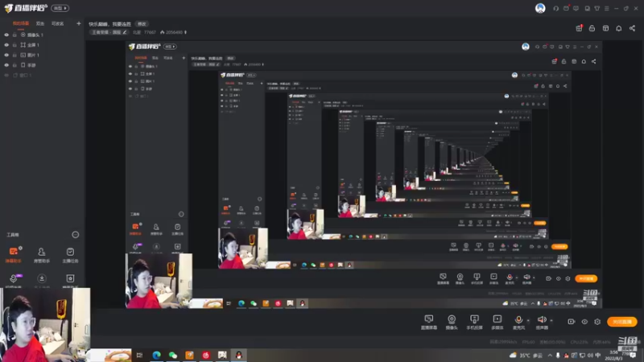Image resolution: width=644 pixels, height=362 pixels.
Task: Lock the 全屏 1 layer in outermost list
Action: pyautogui.click(x=14, y=45)
